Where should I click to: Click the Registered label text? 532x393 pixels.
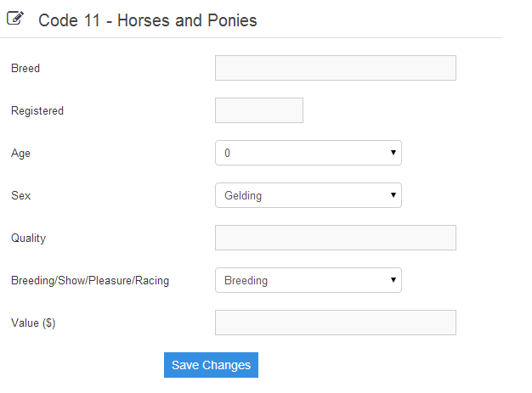click(x=37, y=111)
